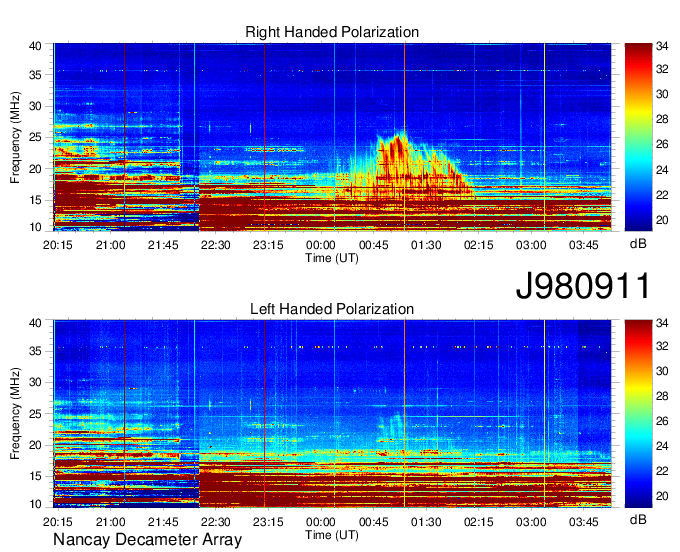
Task: Click "30" on Right Handed frequency axis
Action: click(x=35, y=106)
